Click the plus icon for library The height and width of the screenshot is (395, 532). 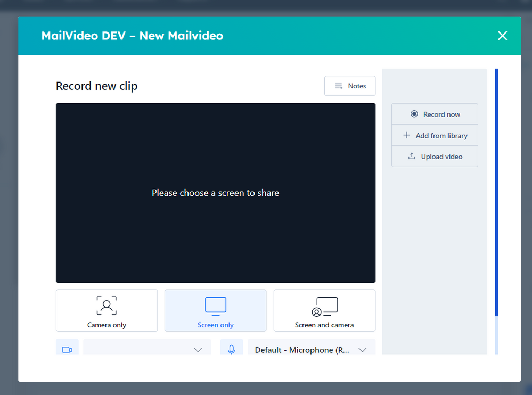406,135
